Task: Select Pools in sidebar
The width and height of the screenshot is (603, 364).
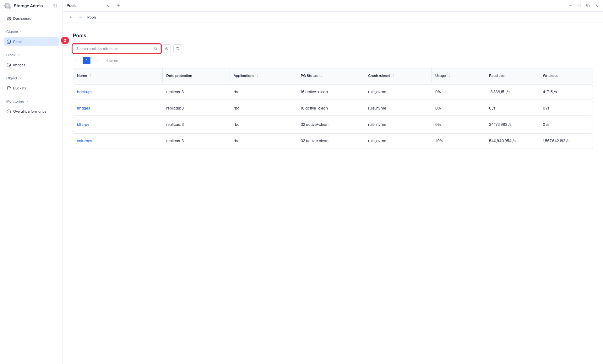Action: (x=31, y=42)
